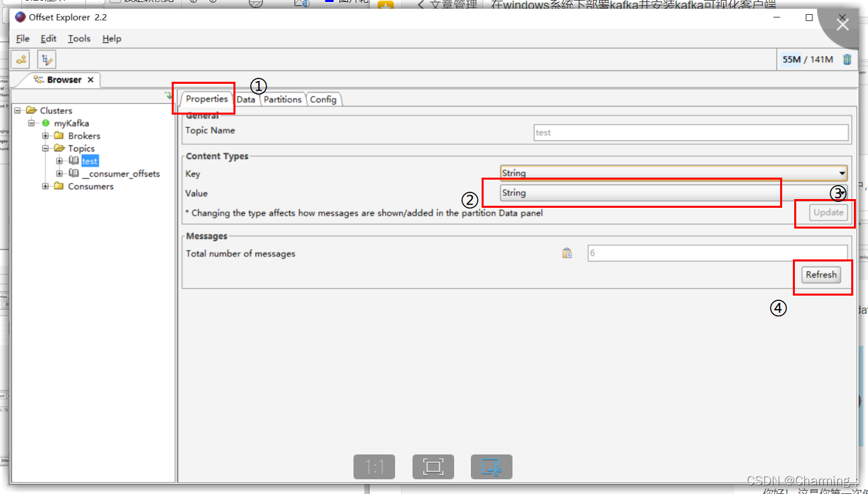The height and width of the screenshot is (494, 868).
Task: Expand the Brokers node
Action: (46, 136)
